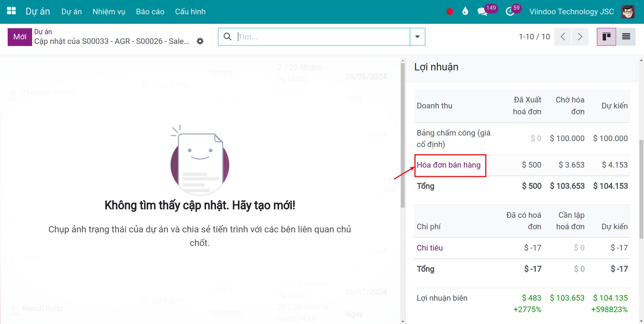Viewport: 644px width, 324px height.
Task: Click the water drop icon
Action: pyautogui.click(x=465, y=11)
